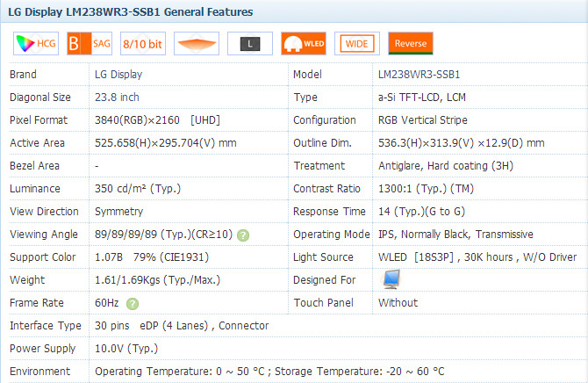The width and height of the screenshot is (588, 383).
Task: Click the View Direction row label
Action: [x=44, y=212]
